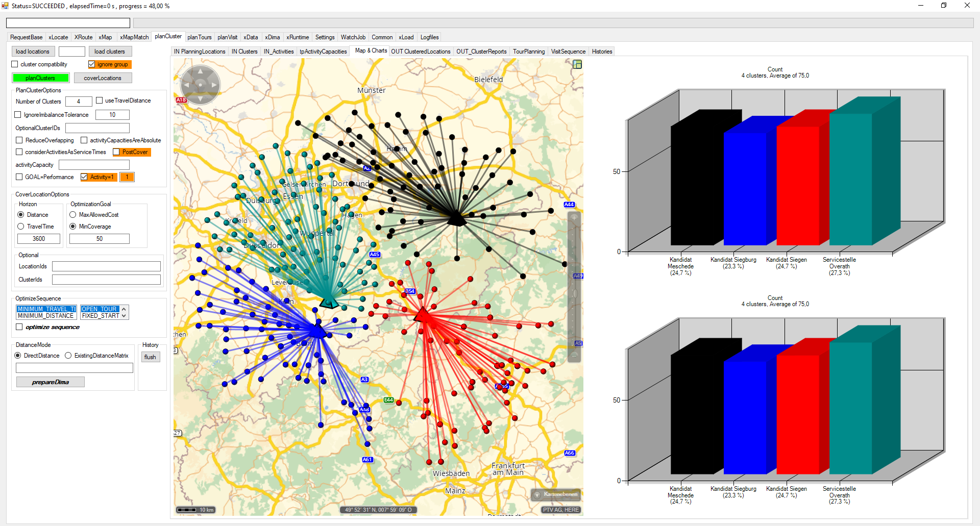The image size is (980, 526).
Task: Click the map overview icon in map corner
Action: coord(577,64)
